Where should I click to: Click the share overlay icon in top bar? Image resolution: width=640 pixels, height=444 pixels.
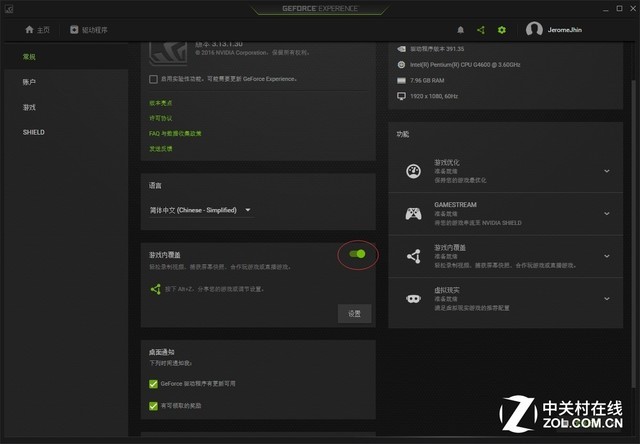coord(481,30)
